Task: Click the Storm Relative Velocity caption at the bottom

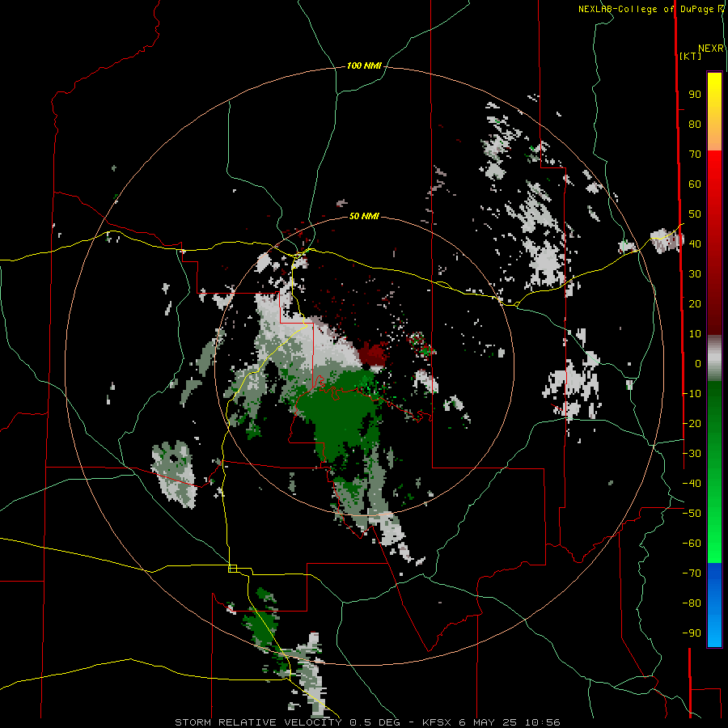Action: click(x=367, y=722)
